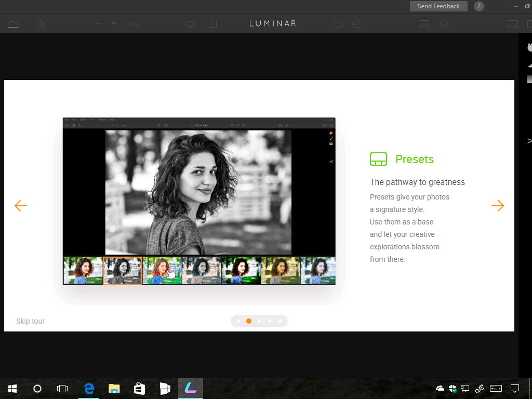Click the Luminar taskbar icon
This screenshot has width=532, height=399.
click(x=191, y=388)
